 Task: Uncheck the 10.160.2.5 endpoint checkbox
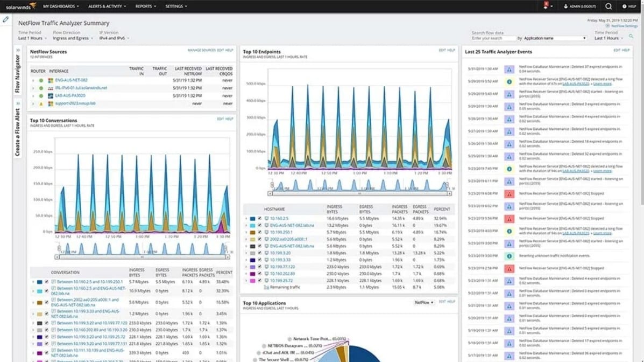[x=260, y=218]
